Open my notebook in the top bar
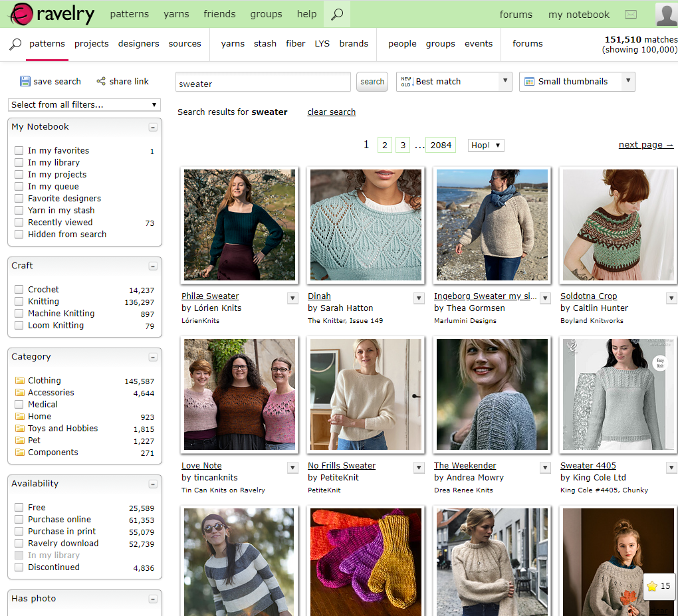Screen dimensions: 678x616 tap(578, 14)
